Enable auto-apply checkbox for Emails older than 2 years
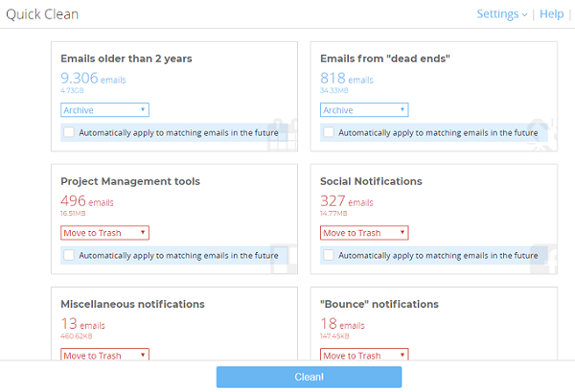The width and height of the screenshot is (575, 392). click(x=69, y=133)
